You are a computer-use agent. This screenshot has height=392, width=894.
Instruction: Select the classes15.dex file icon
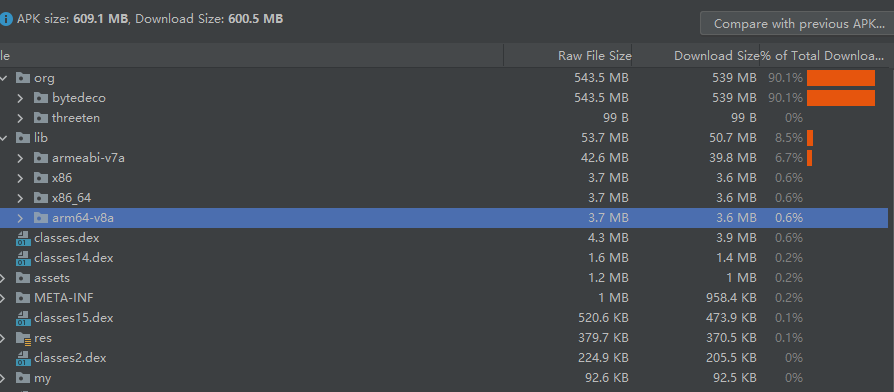(23, 318)
